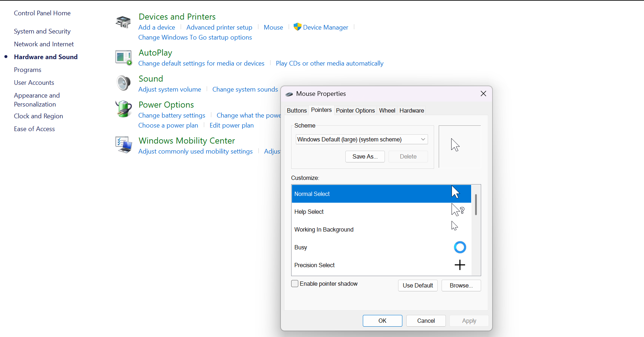Open the AutoPlay category icon
This screenshot has width=644, height=337.
(x=123, y=57)
